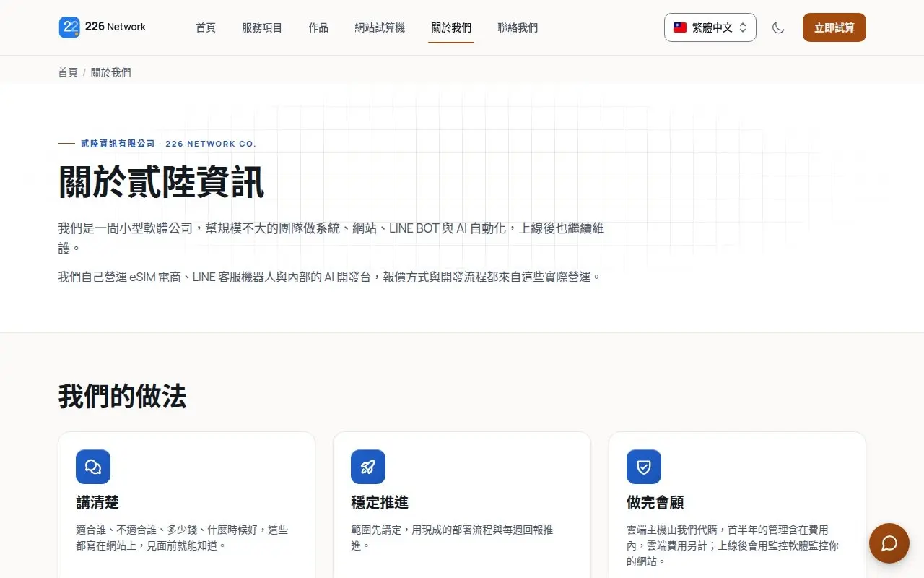924x578 pixels.
Task: Open 網站試算機 menu item
Action: pyautogui.click(x=380, y=27)
